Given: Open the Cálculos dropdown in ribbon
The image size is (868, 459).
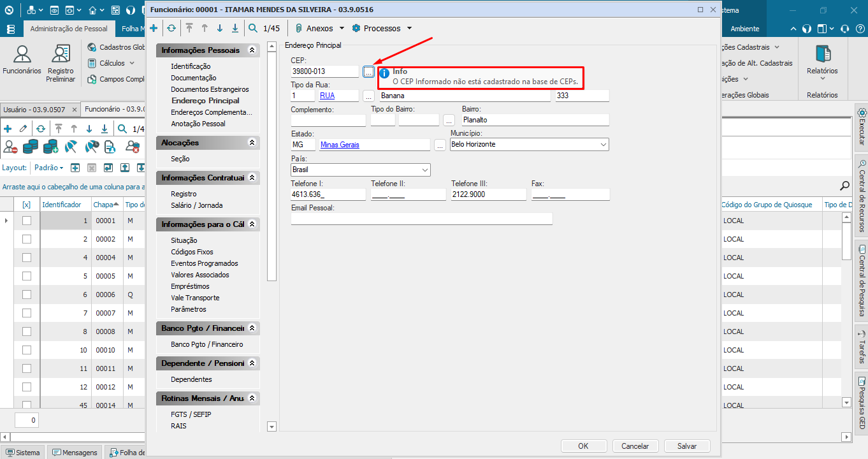Looking at the screenshot, I should [111, 63].
